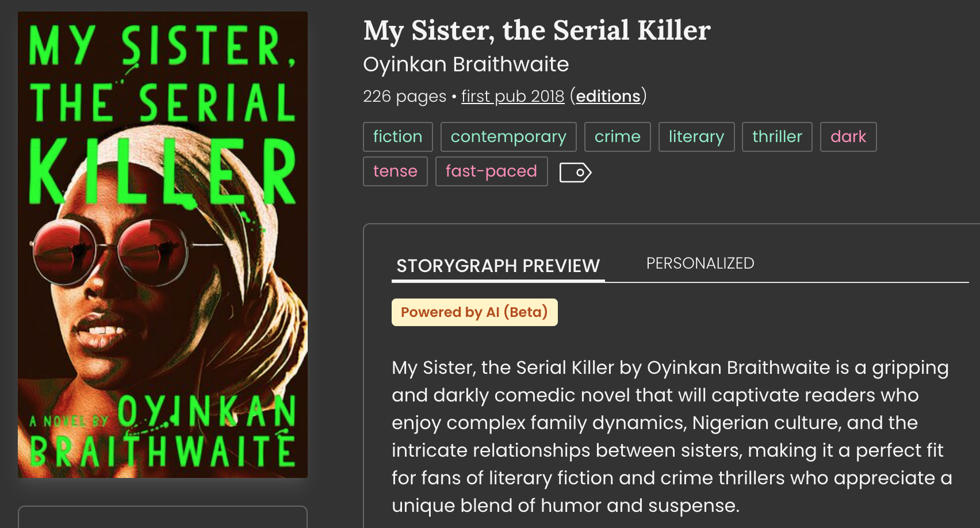Click the author name Oyinkan Braithwaite

pyautogui.click(x=466, y=64)
